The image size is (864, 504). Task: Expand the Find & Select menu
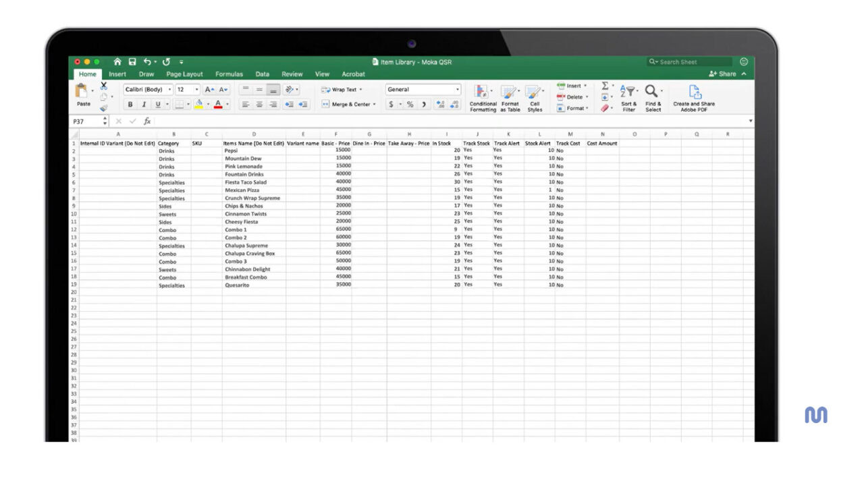click(x=653, y=98)
